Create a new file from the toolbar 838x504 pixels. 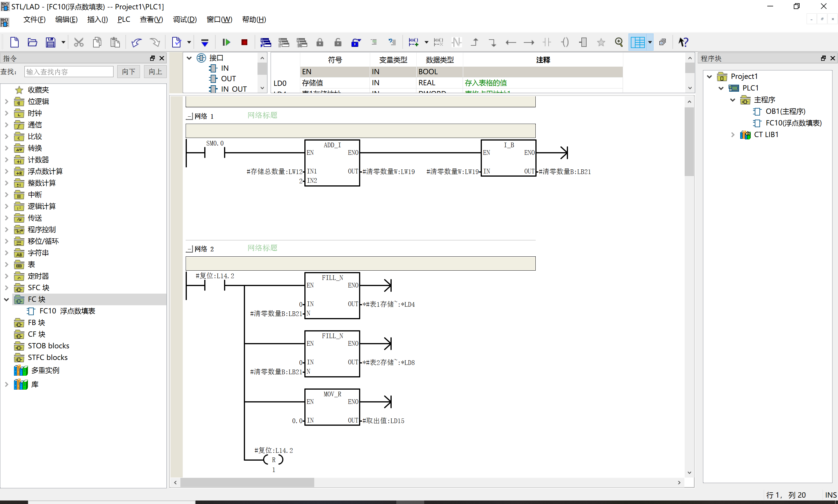click(14, 42)
